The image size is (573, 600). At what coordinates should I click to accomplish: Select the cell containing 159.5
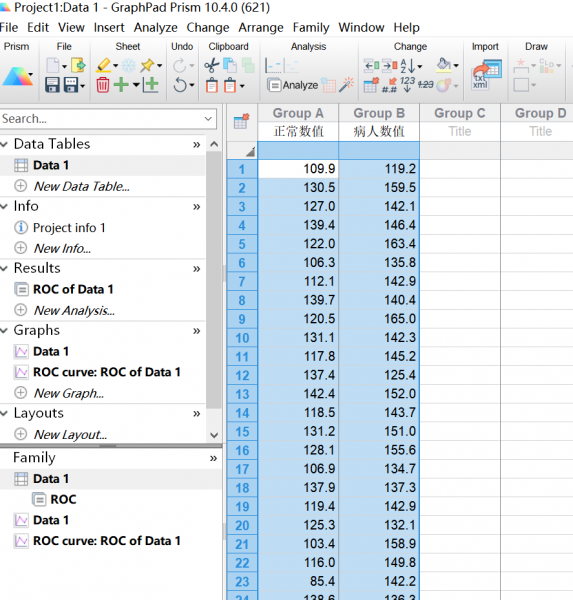coord(379,188)
